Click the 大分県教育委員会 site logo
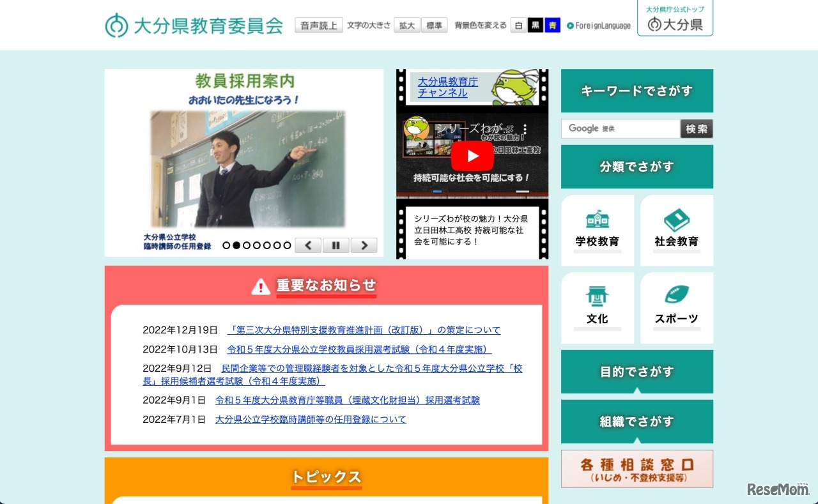Image resolution: width=818 pixels, height=504 pixels. point(194,25)
